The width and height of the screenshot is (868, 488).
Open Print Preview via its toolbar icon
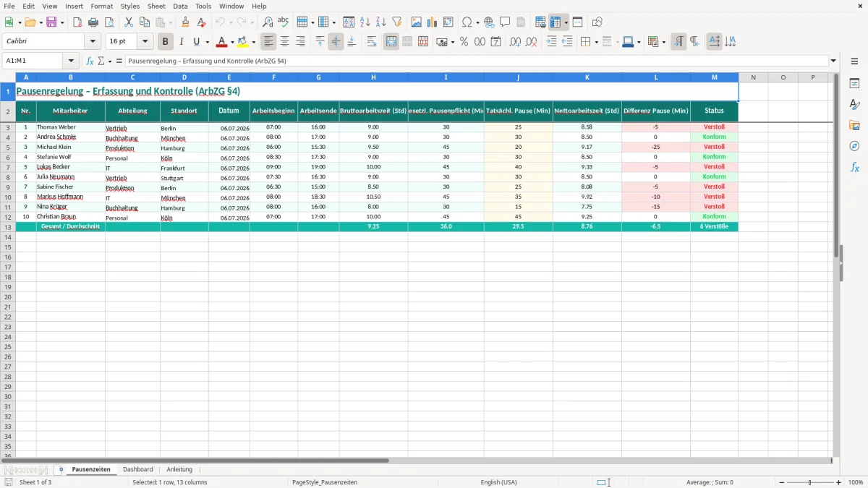[x=109, y=22]
